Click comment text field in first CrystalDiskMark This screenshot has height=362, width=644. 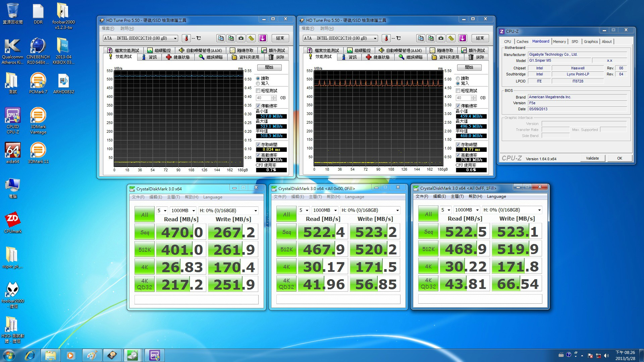coord(197,299)
